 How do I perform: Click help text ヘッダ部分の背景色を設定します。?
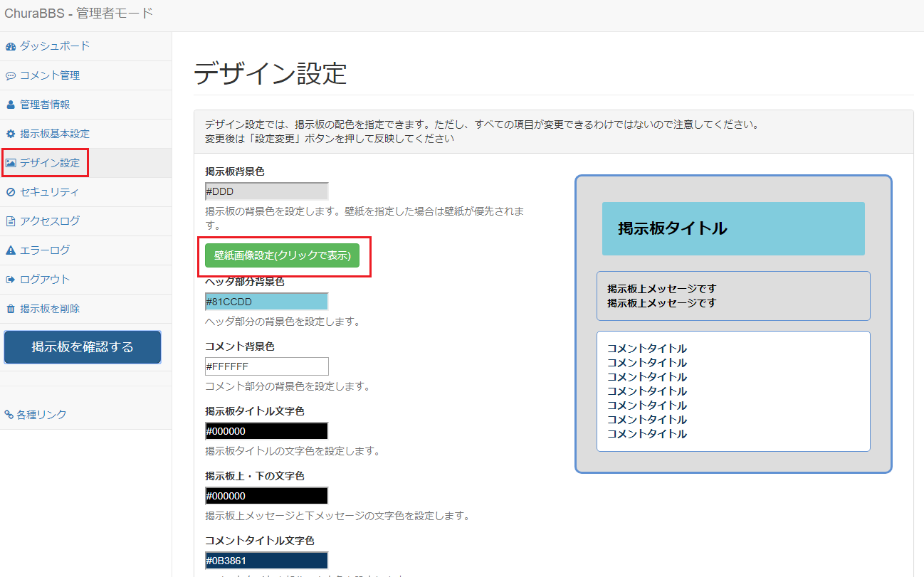(283, 322)
